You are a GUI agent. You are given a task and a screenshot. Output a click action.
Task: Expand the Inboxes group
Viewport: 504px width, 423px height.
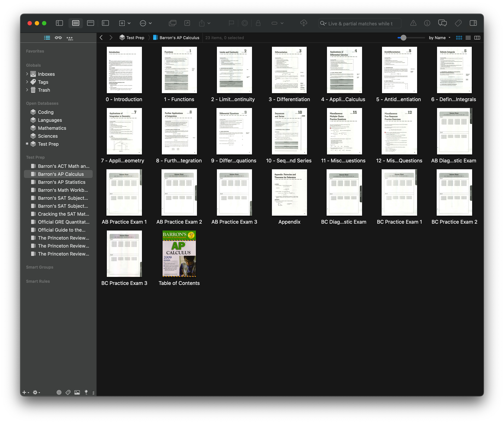[x=27, y=74]
